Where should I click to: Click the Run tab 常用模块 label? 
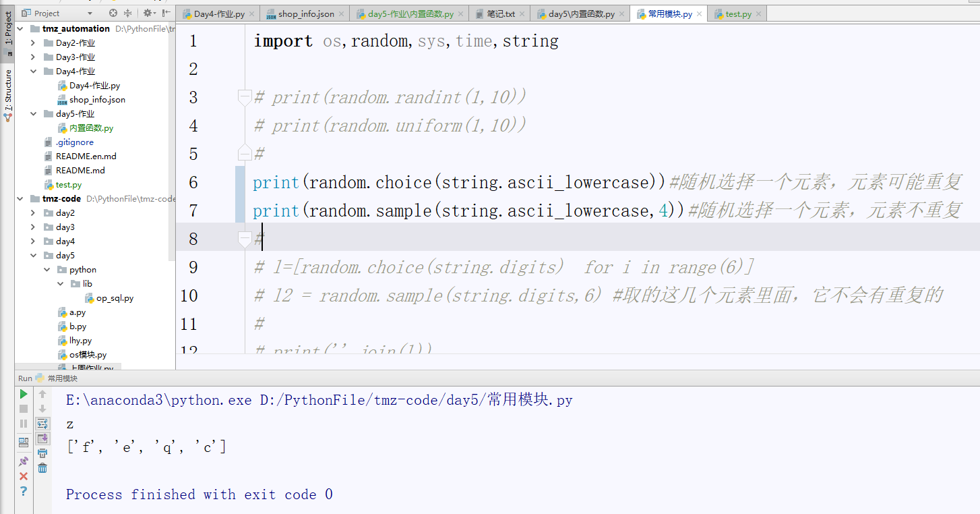[62, 378]
